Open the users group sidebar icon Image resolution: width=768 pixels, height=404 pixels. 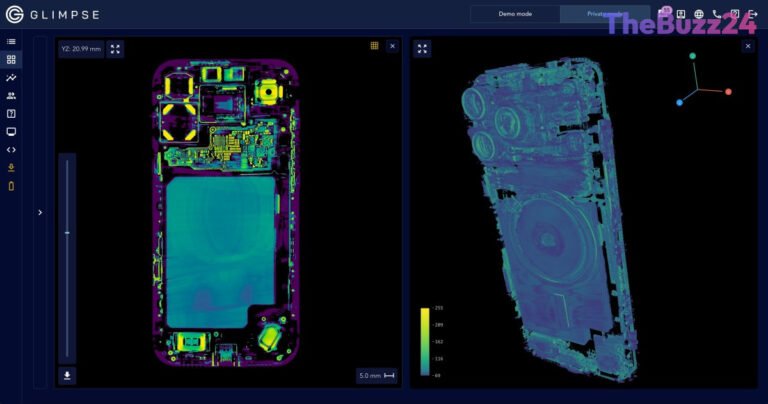(11, 96)
